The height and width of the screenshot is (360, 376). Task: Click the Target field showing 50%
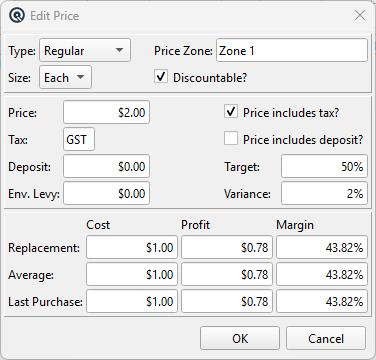point(324,166)
